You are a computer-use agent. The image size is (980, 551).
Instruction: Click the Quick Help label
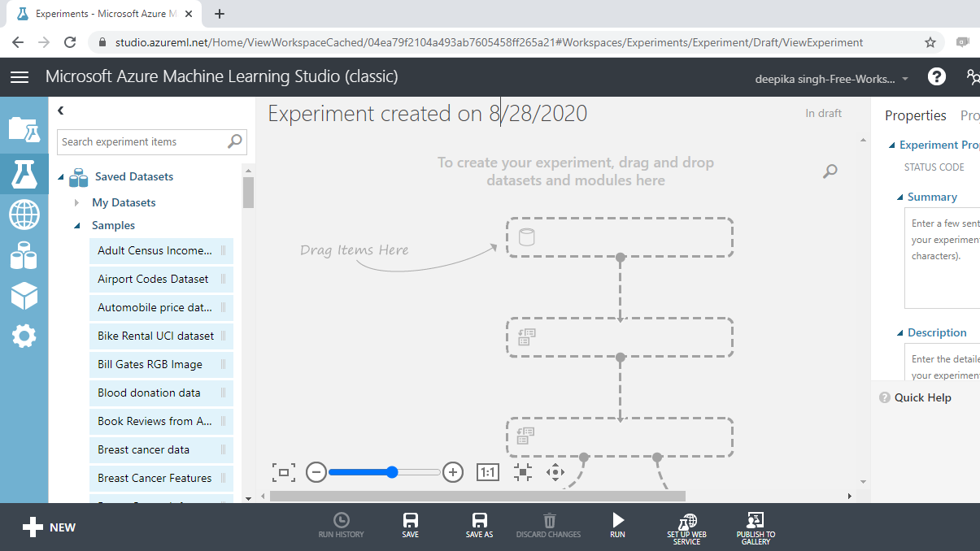[923, 397]
